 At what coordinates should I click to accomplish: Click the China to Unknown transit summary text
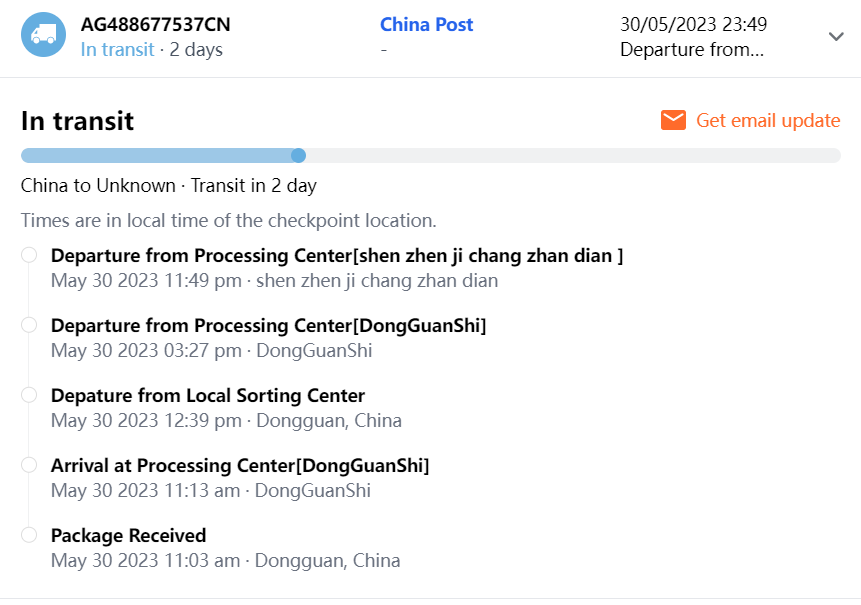click(168, 186)
